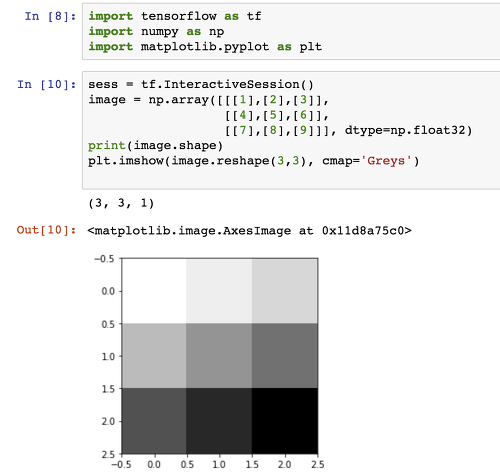Click the print(image.shape) line
This screenshot has height=476, width=500.
click(155, 146)
